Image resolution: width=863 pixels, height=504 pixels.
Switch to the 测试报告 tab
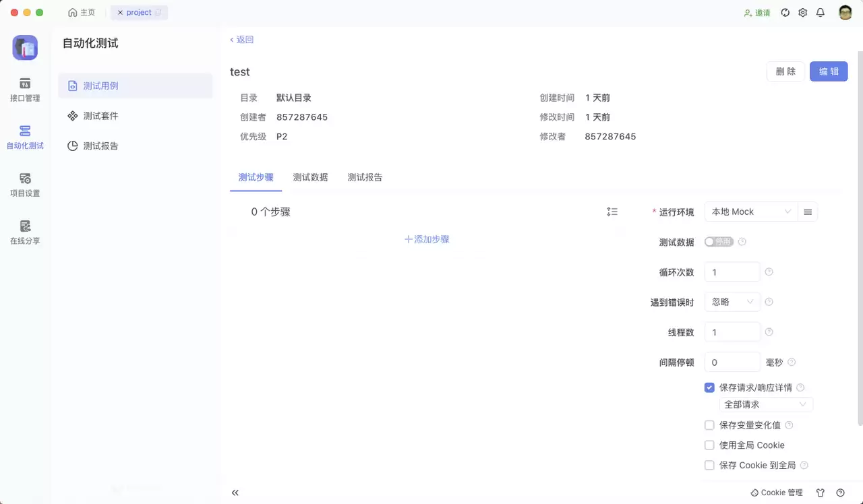pos(365,178)
